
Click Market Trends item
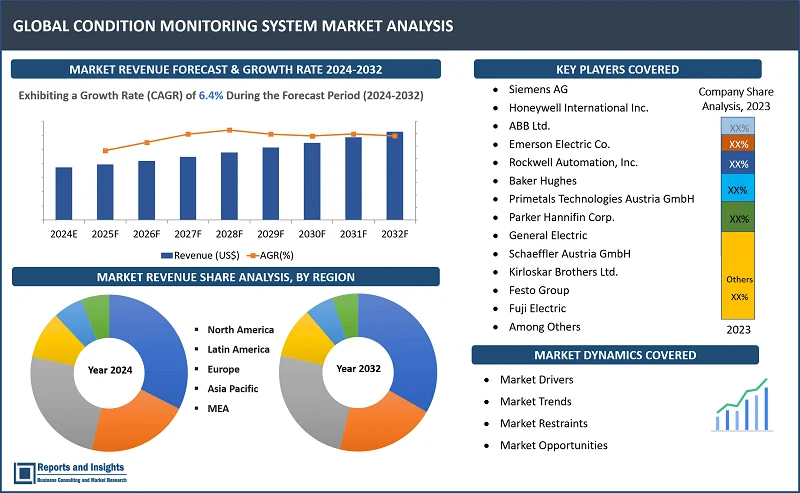(x=535, y=402)
